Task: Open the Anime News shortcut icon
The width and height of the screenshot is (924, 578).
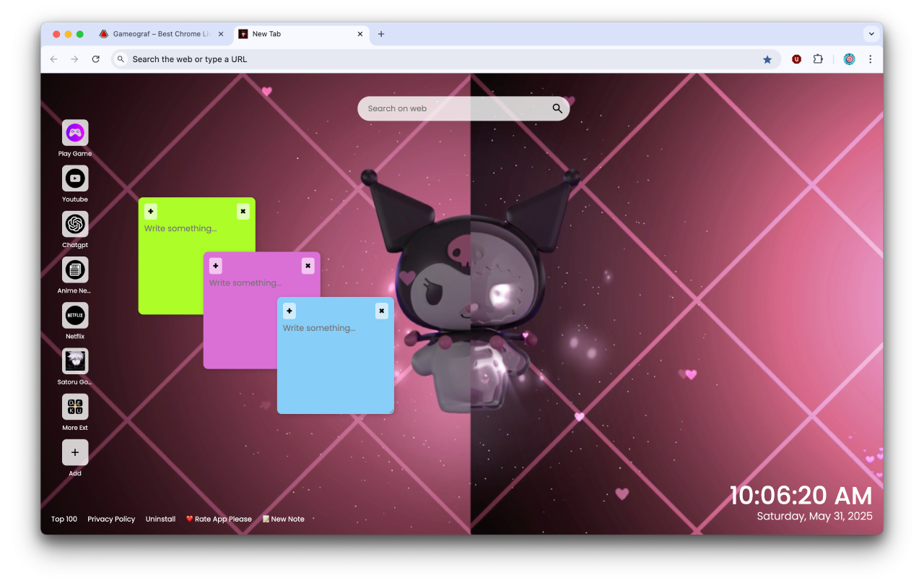Action: click(75, 269)
